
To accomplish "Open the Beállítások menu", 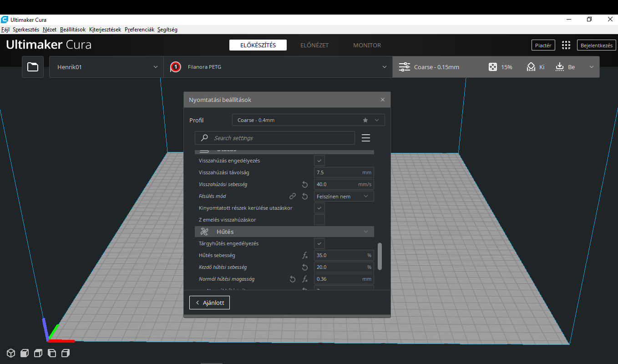I will coord(73,30).
